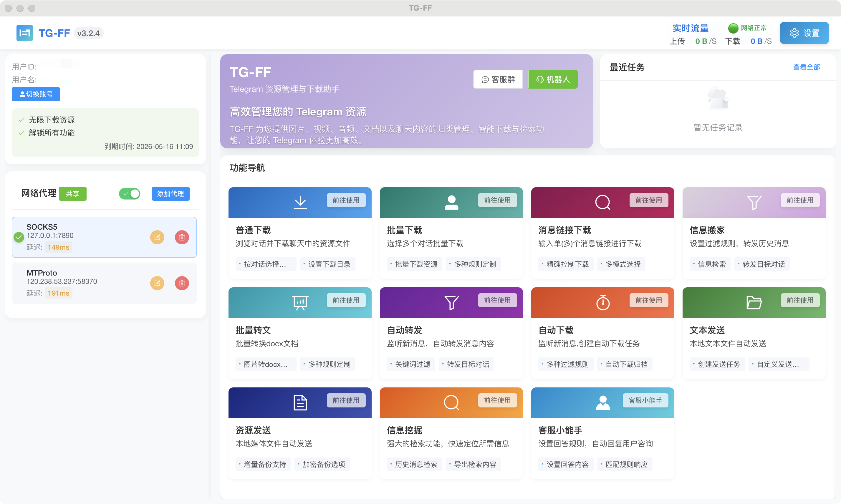The image size is (841, 504).
Task: Click 前往使用 on 批量下载 card
Action: (498, 200)
